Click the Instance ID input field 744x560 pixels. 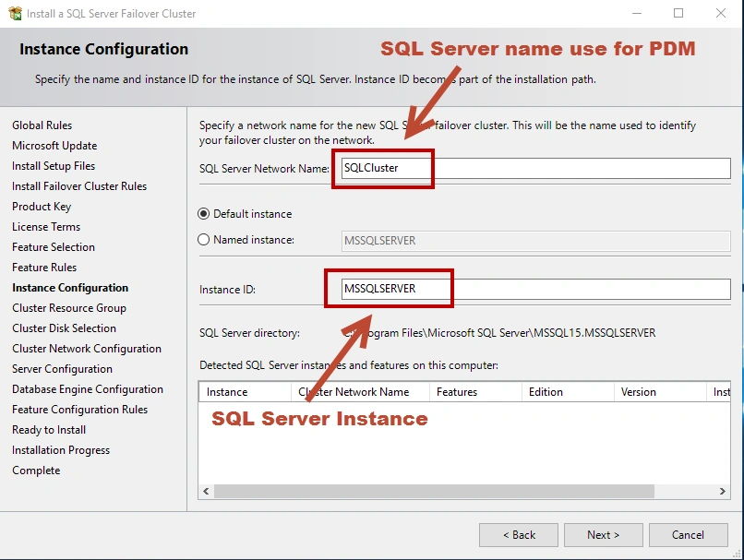click(535, 289)
